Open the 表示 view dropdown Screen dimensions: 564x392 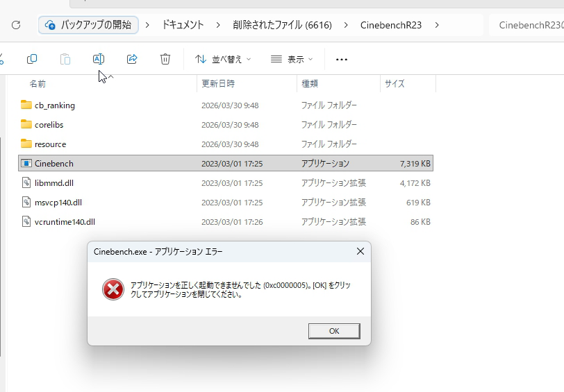292,59
